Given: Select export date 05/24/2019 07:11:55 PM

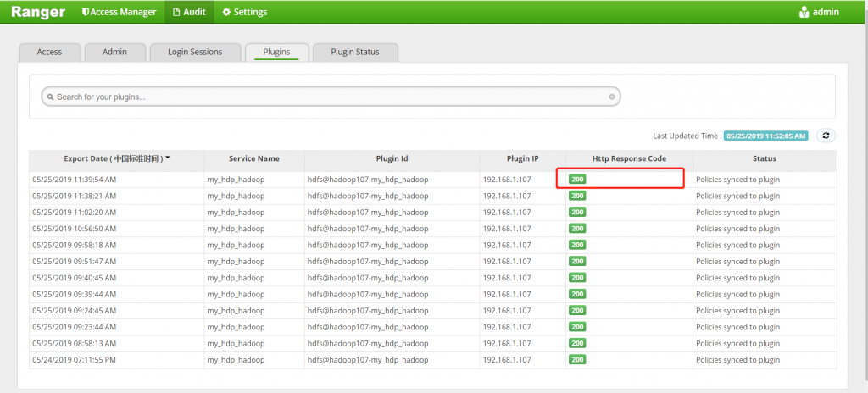Looking at the screenshot, I should pos(75,360).
